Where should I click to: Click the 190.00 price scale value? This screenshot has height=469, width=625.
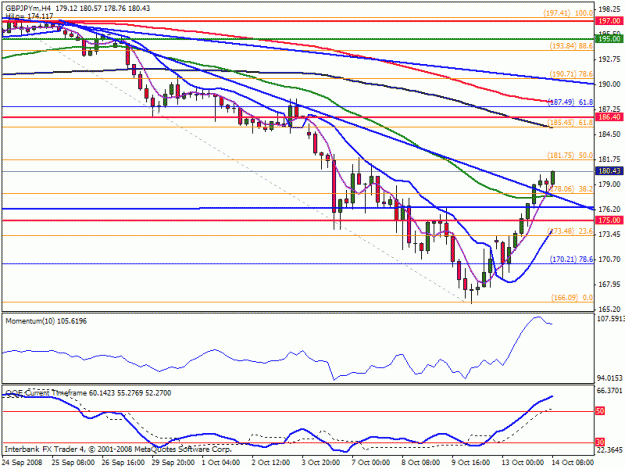click(x=610, y=84)
